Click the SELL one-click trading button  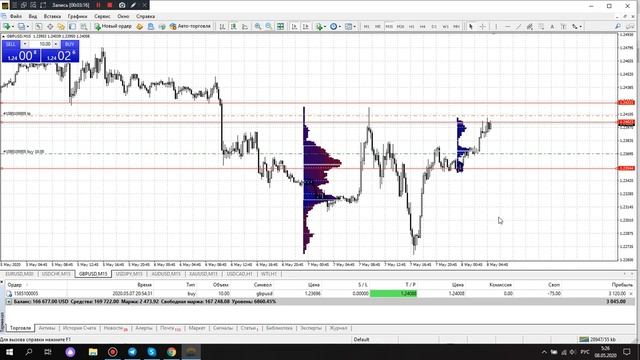(11, 44)
